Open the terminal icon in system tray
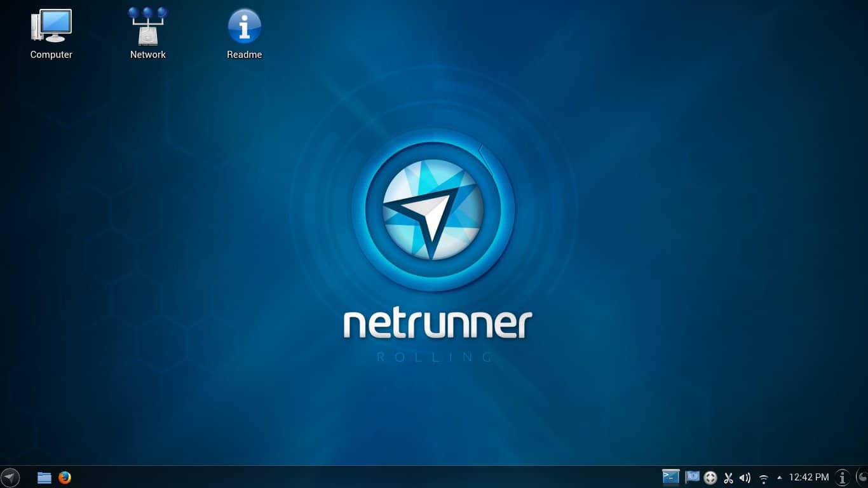 (x=671, y=477)
